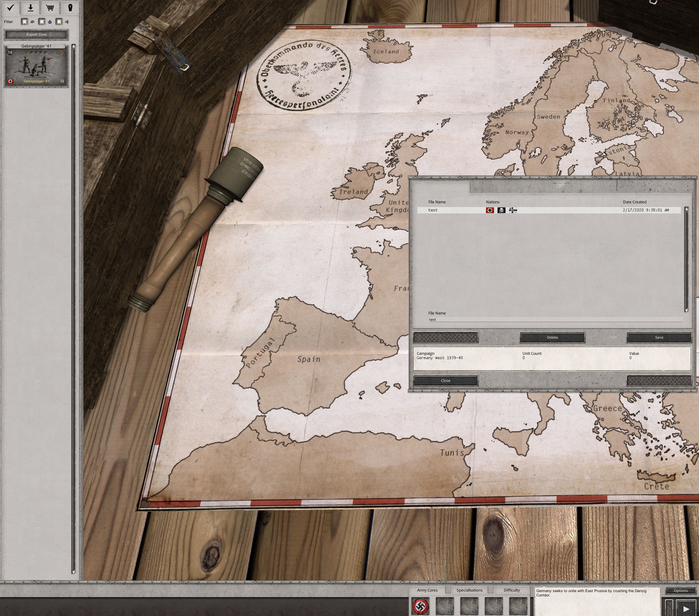Click the Options button
This screenshot has width=699, height=616.
pos(681,590)
